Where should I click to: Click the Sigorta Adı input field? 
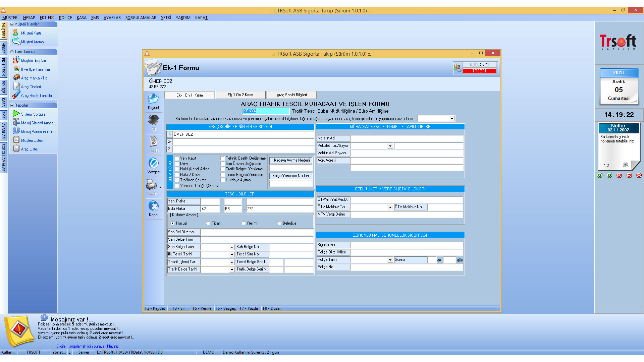(x=407, y=245)
